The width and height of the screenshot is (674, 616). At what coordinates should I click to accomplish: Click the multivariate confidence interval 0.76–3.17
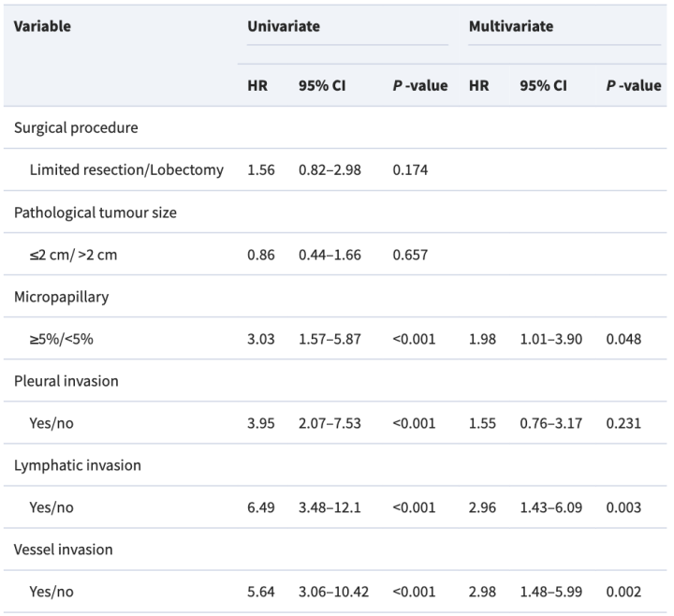(x=550, y=422)
